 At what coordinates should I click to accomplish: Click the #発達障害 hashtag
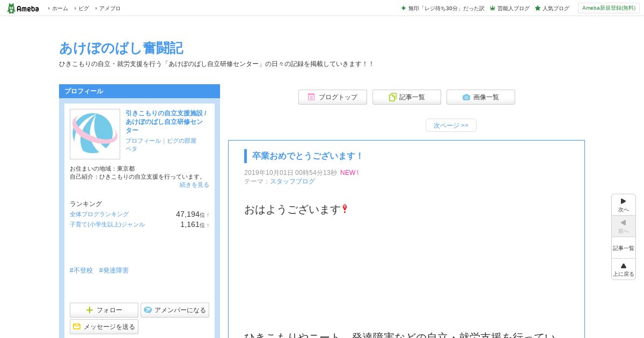[x=114, y=270]
